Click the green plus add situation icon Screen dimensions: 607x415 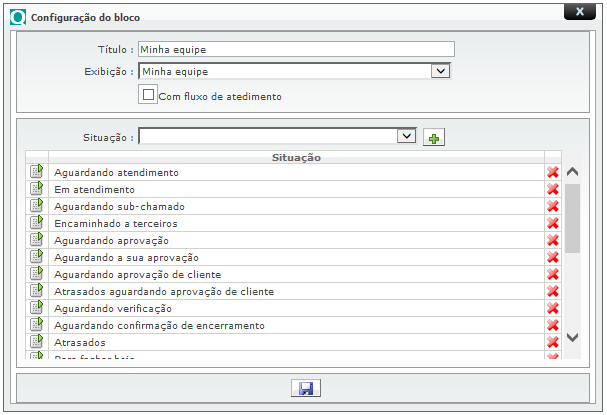(x=433, y=138)
